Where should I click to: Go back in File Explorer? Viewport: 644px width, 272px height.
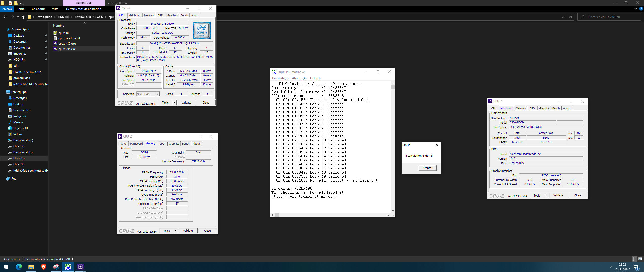pyautogui.click(x=5, y=17)
